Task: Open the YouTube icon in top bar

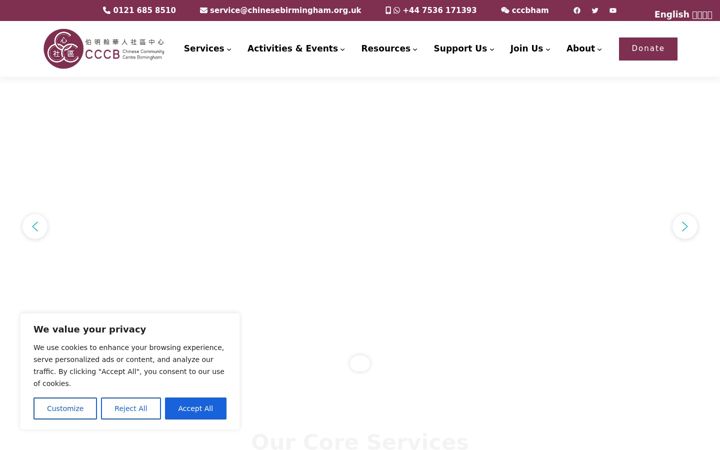Action: (613, 10)
